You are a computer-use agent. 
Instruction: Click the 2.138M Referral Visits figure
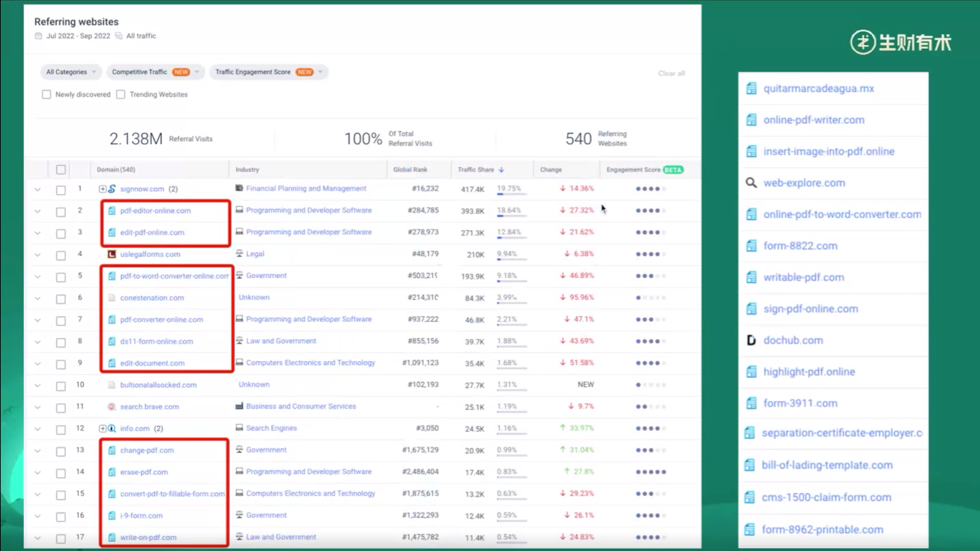pyautogui.click(x=161, y=139)
